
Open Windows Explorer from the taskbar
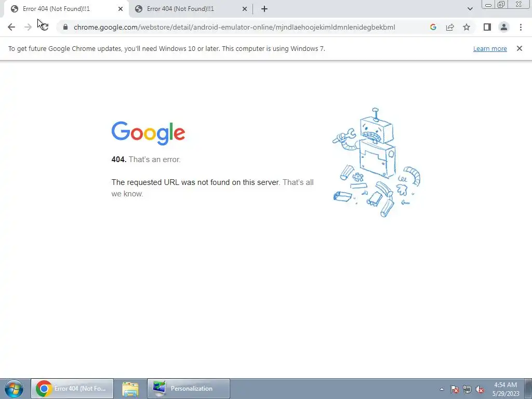(x=130, y=389)
